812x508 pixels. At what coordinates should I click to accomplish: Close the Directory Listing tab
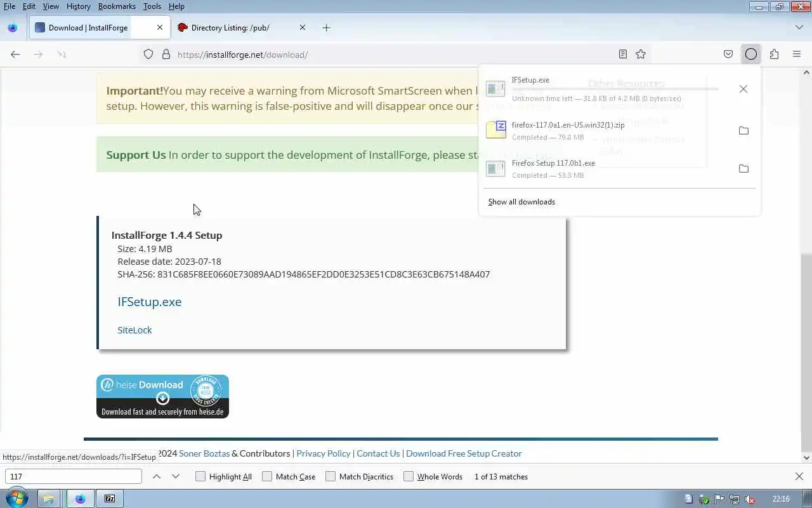click(303, 28)
